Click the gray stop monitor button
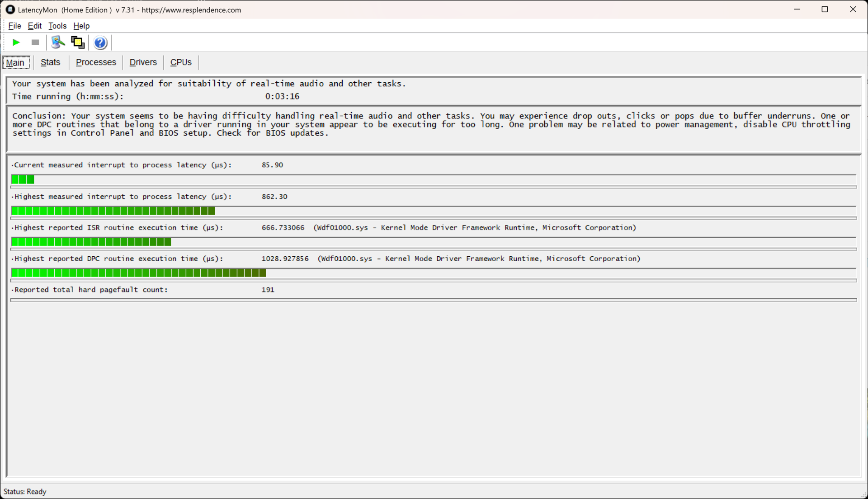Screen dimensions: 868x499 [x=35, y=42]
